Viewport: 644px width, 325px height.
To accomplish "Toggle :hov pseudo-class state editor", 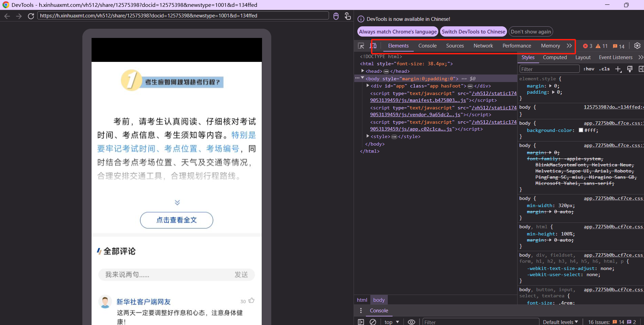I will [589, 69].
